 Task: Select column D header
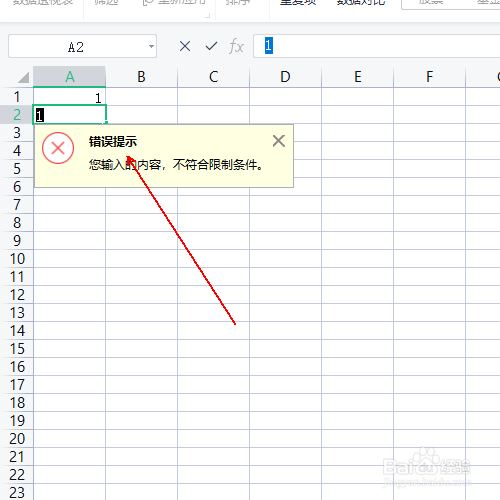[x=286, y=77]
